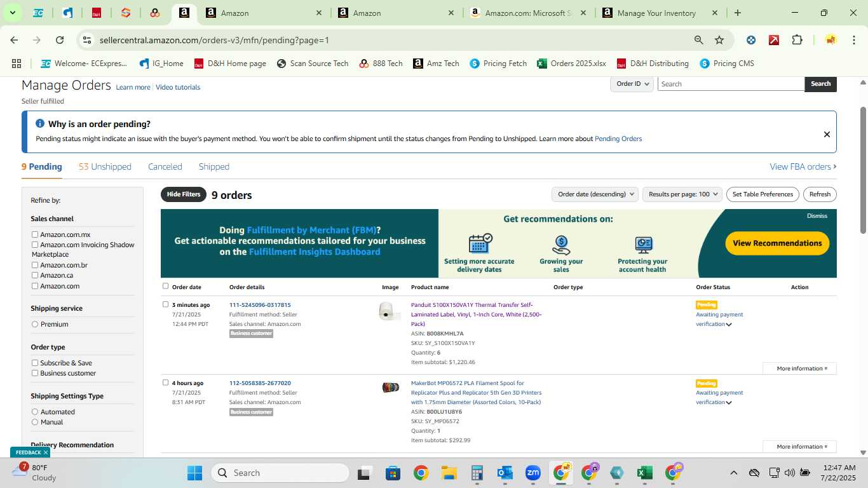Select the Premium shipping service radio
This screenshot has height=488, width=868.
click(x=35, y=324)
